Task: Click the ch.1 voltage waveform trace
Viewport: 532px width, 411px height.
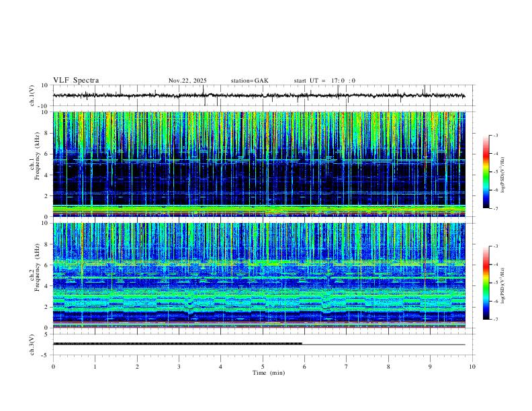Action: point(259,95)
